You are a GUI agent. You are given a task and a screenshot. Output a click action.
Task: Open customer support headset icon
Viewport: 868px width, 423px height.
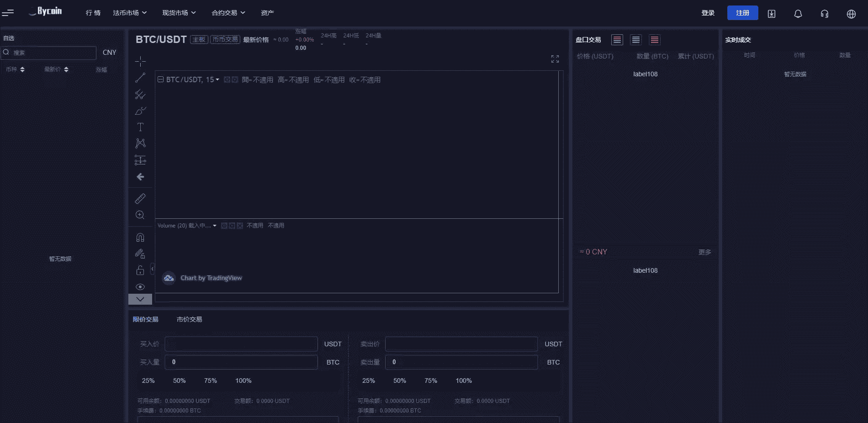(x=824, y=14)
